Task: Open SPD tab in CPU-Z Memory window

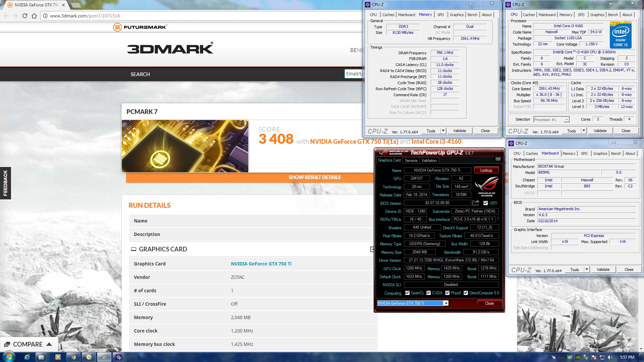Action: [x=440, y=15]
